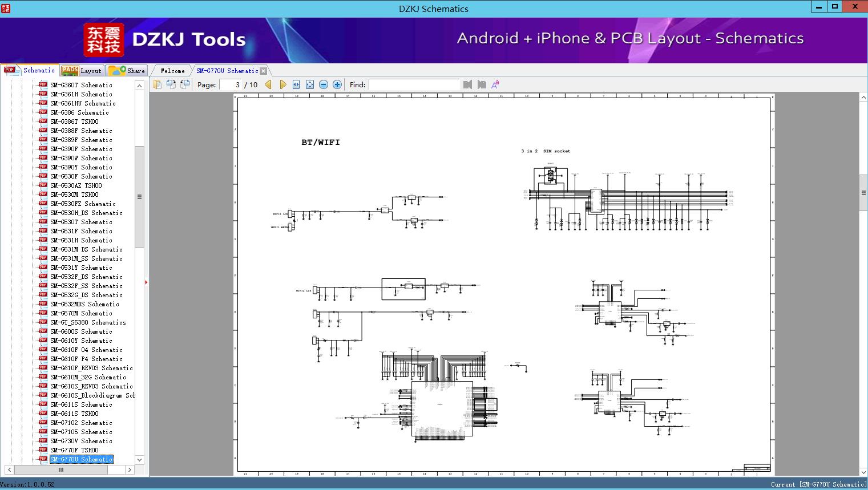Click PDF icon beside SM-G7105 Schematic
The height and width of the screenshot is (490, 868).
(43, 431)
